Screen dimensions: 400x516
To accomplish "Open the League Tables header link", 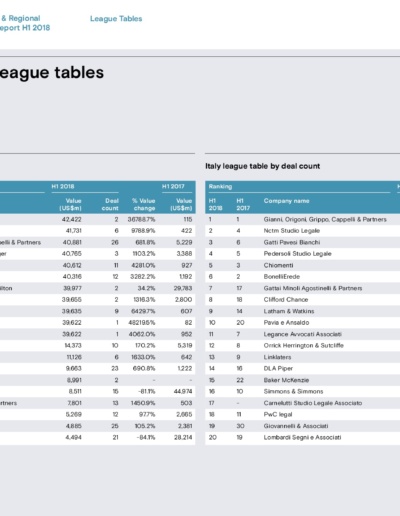I will (116, 19).
